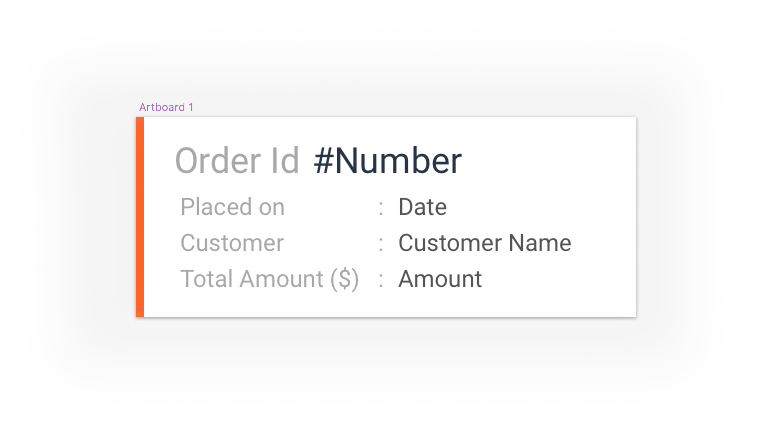The height and width of the screenshot is (426, 765).
Task: Click the word "Total" in the label
Action: pyautogui.click(x=206, y=279)
